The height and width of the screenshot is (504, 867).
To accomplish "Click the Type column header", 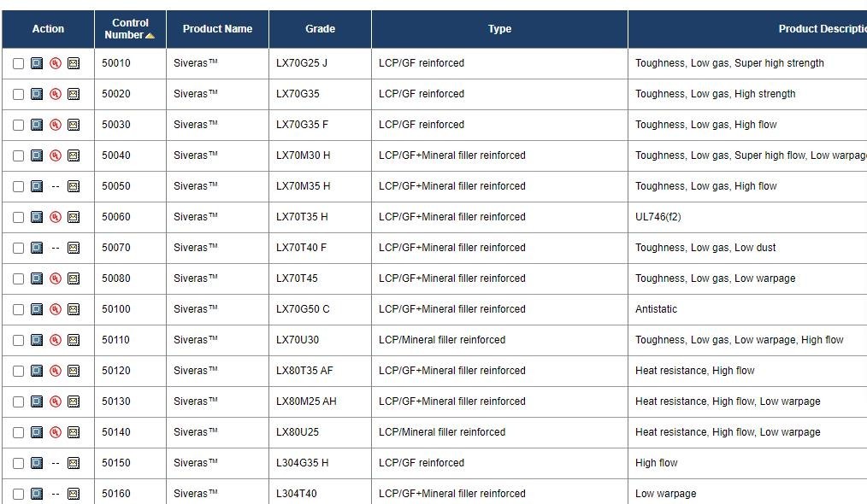I will click(x=500, y=29).
